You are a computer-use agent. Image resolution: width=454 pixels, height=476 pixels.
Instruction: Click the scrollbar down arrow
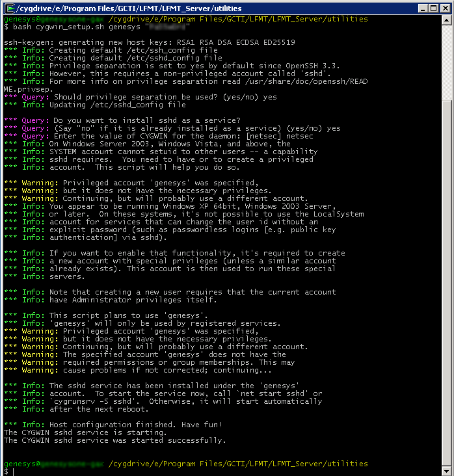point(446,469)
